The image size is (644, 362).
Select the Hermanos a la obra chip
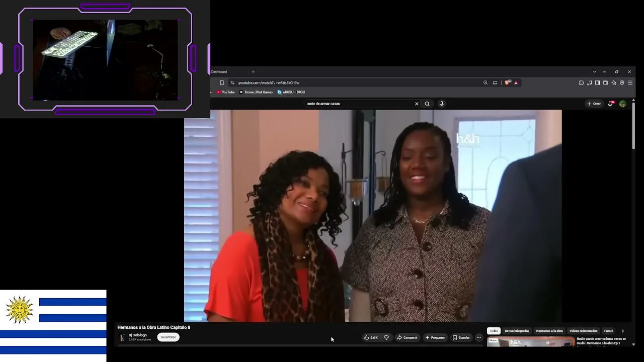(x=549, y=331)
